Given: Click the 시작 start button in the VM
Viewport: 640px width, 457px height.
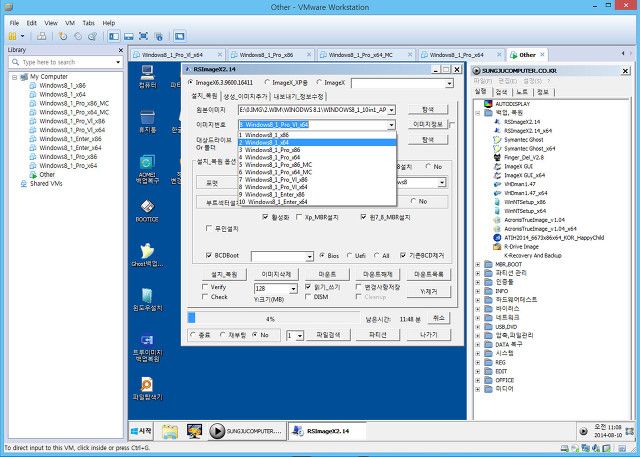Looking at the screenshot, I should coord(141,431).
